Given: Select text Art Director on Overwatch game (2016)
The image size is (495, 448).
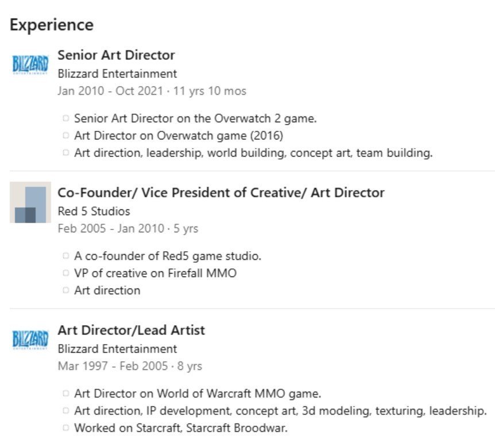Looking at the screenshot, I should click(x=179, y=135).
